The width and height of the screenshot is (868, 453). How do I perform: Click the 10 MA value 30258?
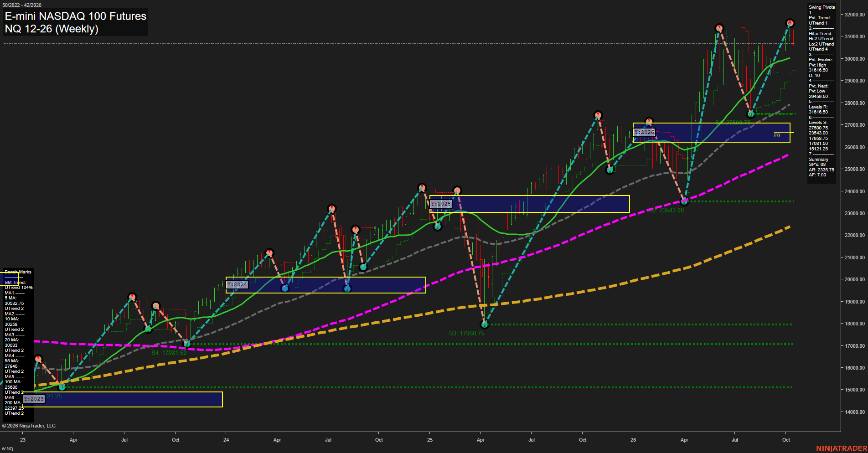click(11, 324)
